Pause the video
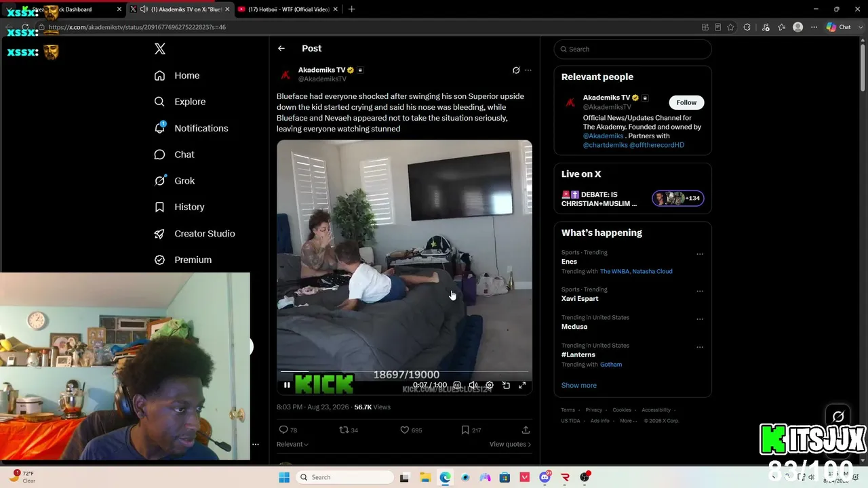The image size is (868, 488). click(287, 385)
